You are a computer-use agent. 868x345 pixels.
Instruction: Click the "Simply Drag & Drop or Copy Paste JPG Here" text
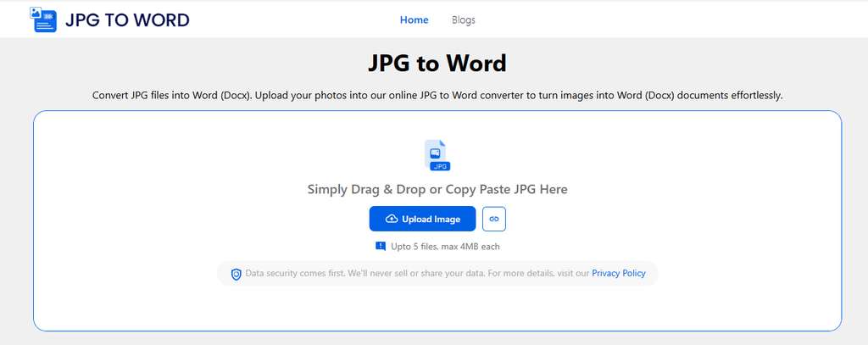pyautogui.click(x=437, y=189)
